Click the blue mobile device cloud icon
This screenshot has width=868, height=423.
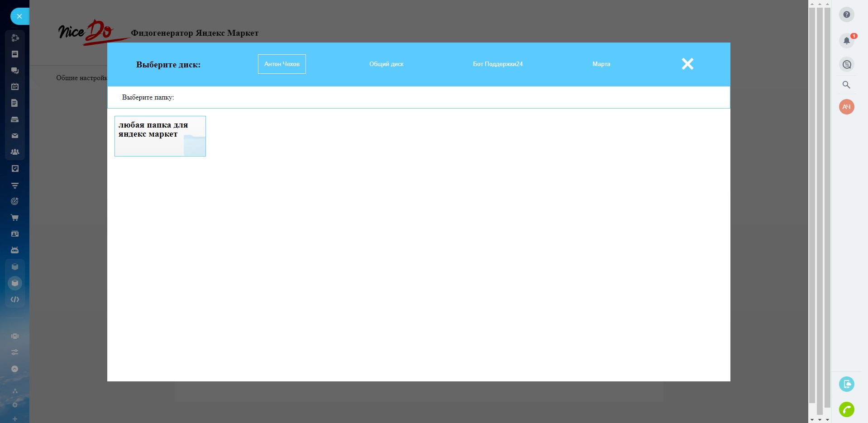pos(847,385)
